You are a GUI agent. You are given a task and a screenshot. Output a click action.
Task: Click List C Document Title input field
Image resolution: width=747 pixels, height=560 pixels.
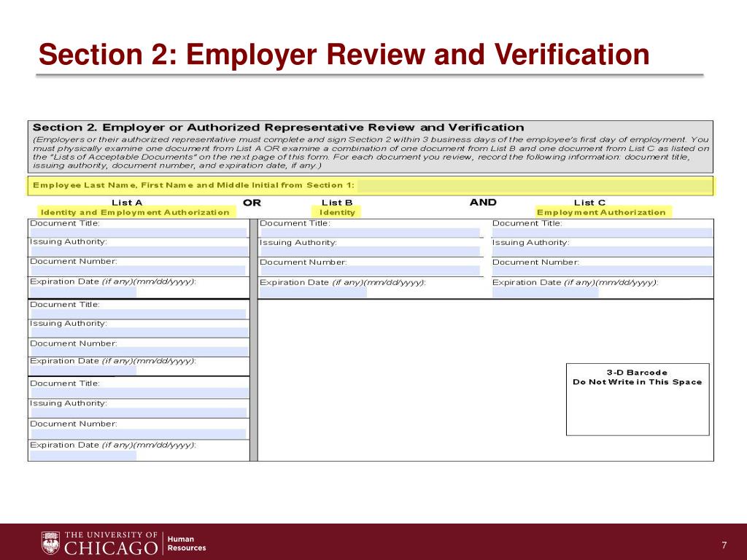coord(602,233)
